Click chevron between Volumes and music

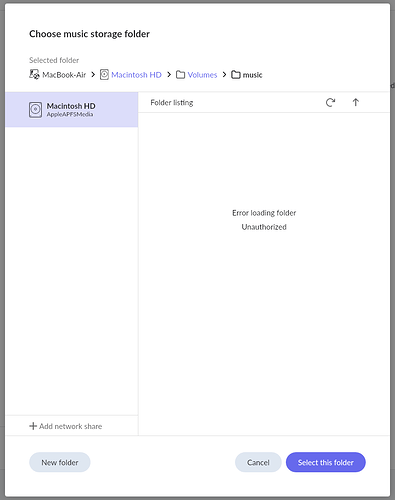pyautogui.click(x=224, y=74)
